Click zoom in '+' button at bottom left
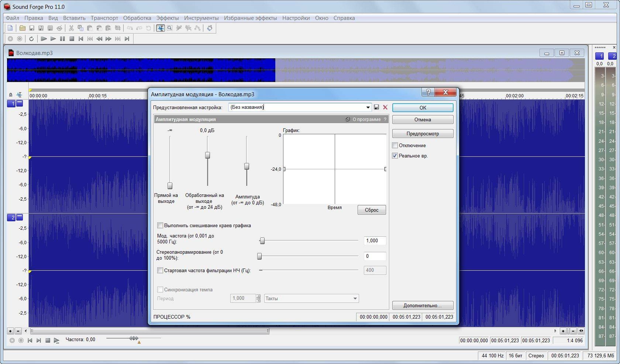The image size is (620, 364). pos(10,331)
